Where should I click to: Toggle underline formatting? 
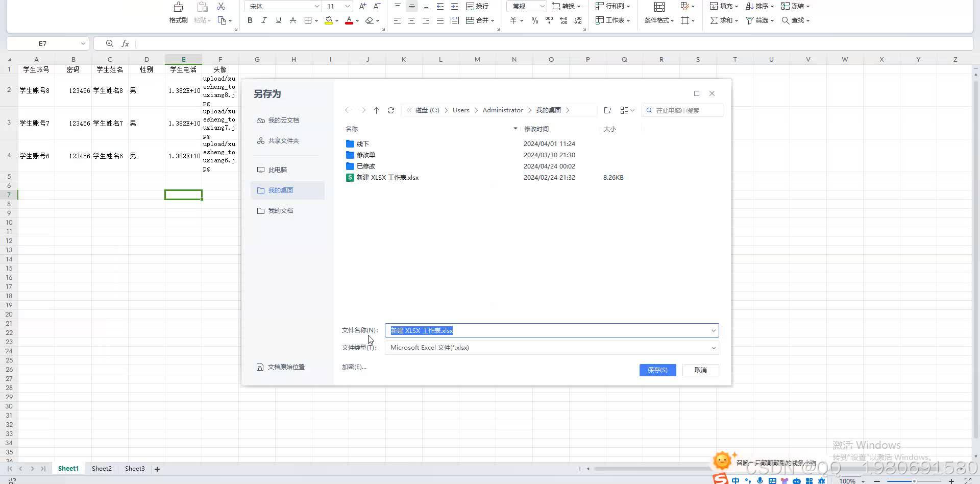pos(278,20)
